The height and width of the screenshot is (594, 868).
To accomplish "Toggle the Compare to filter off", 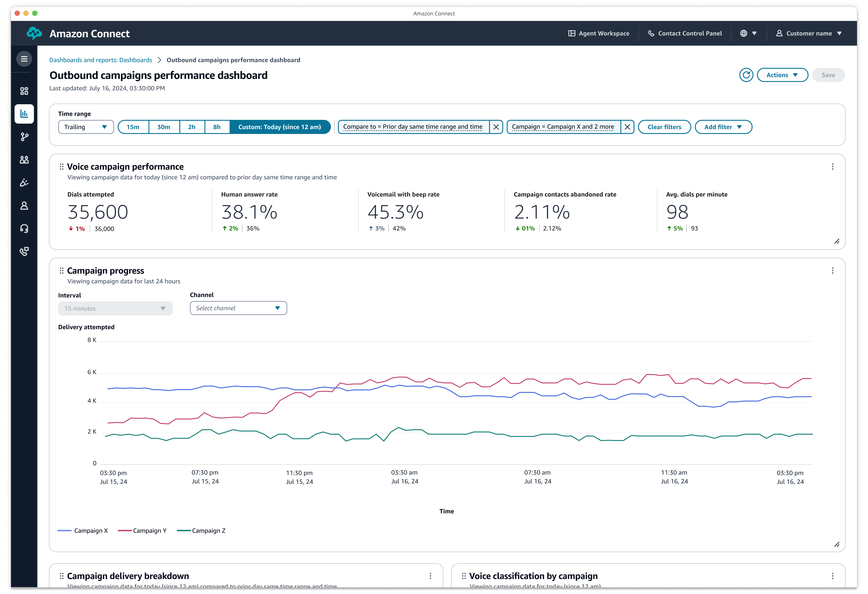I will pos(497,127).
